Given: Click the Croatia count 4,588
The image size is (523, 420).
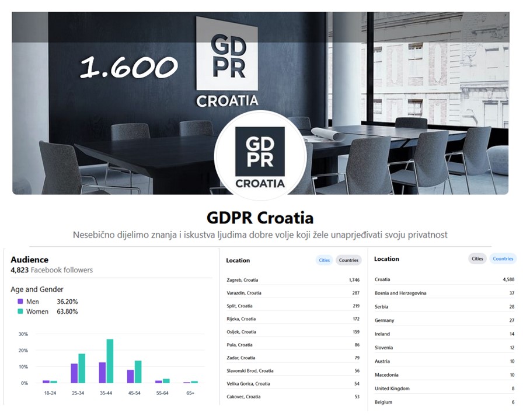Looking at the screenshot, I should [x=508, y=279].
